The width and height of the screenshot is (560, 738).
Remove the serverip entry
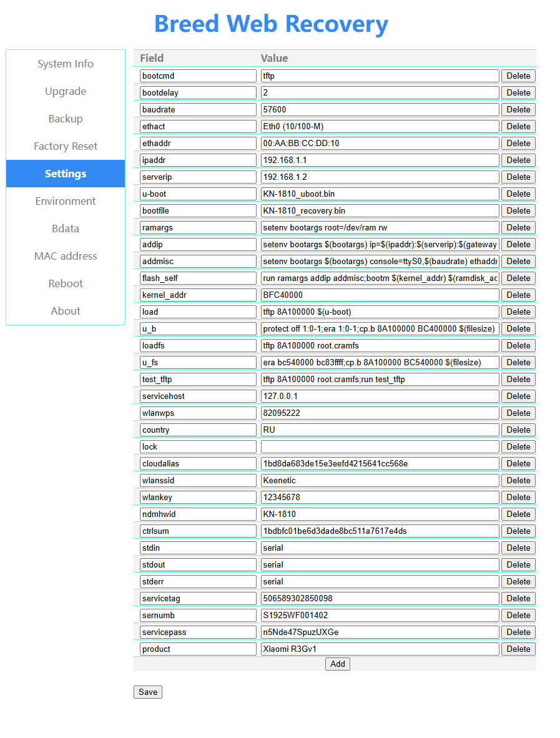click(x=518, y=177)
